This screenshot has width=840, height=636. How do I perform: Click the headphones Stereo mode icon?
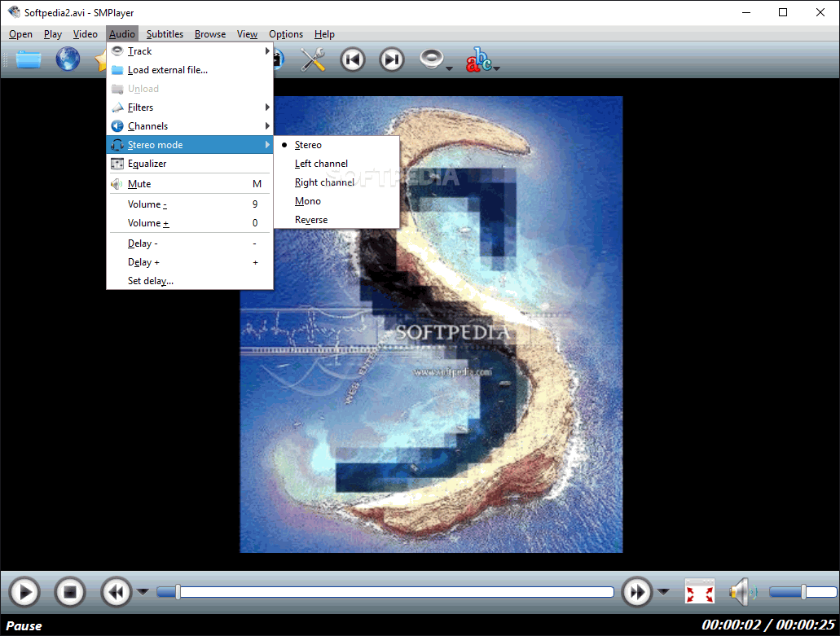117,145
